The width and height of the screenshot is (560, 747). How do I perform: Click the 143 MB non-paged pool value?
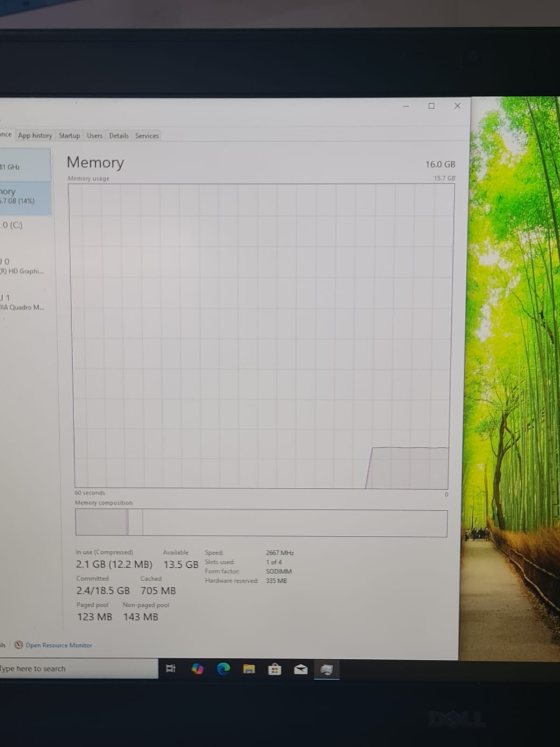coord(140,617)
